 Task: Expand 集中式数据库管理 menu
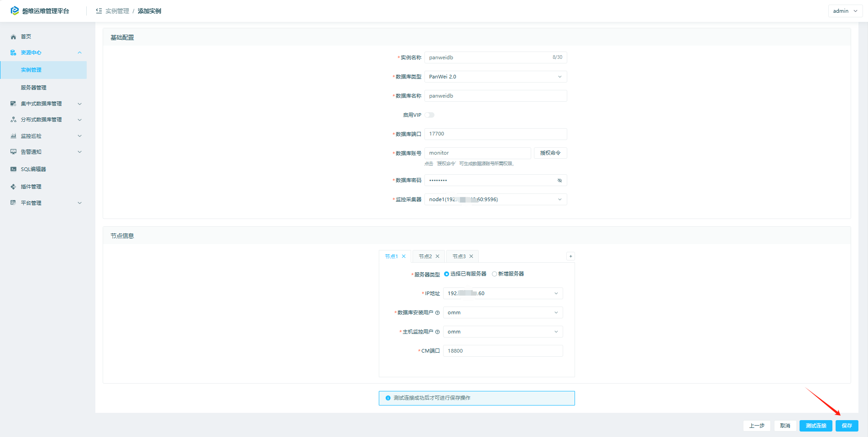[80, 104]
